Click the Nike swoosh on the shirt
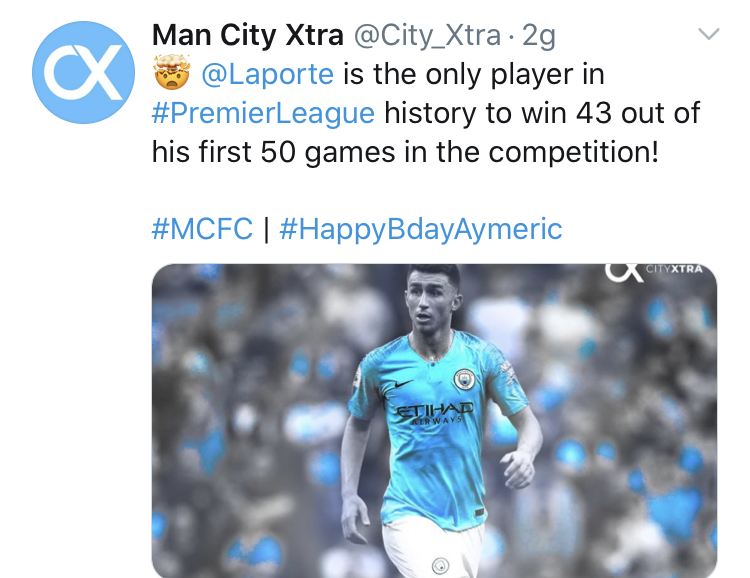This screenshot has height=578, width=750. (404, 384)
